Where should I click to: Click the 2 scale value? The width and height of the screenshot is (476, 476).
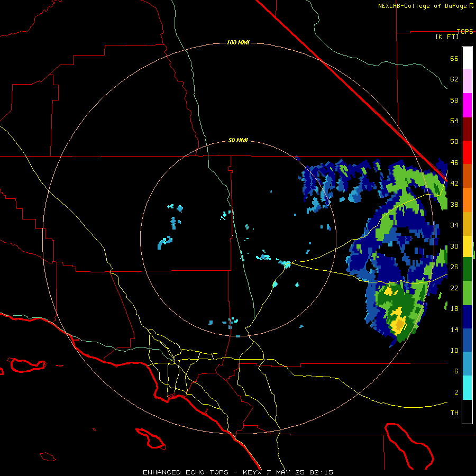[x=456, y=392]
